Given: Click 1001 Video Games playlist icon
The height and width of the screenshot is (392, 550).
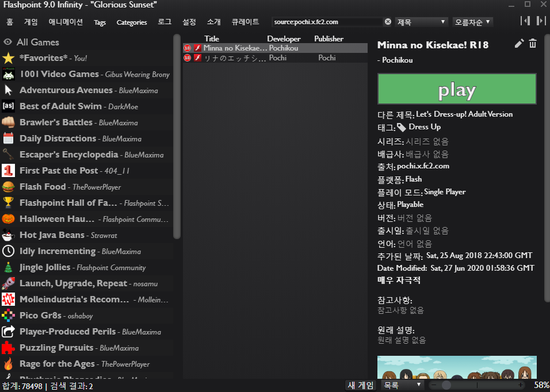Looking at the screenshot, I should 9,74.
